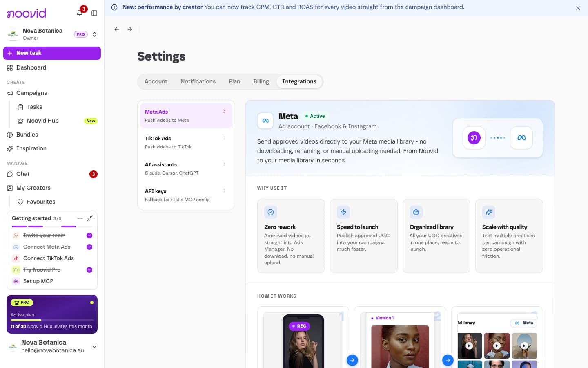The width and height of the screenshot is (588, 368).
Task: Click the Invite your team step icon
Action: point(16,236)
